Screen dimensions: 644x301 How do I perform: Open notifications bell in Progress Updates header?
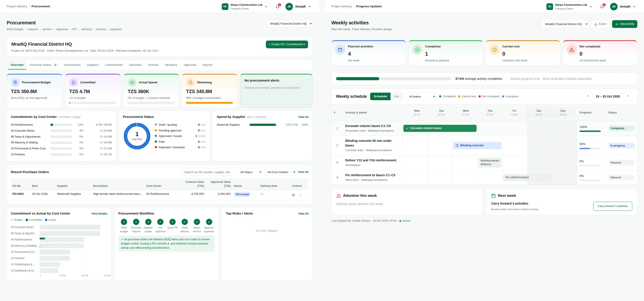point(602,6)
